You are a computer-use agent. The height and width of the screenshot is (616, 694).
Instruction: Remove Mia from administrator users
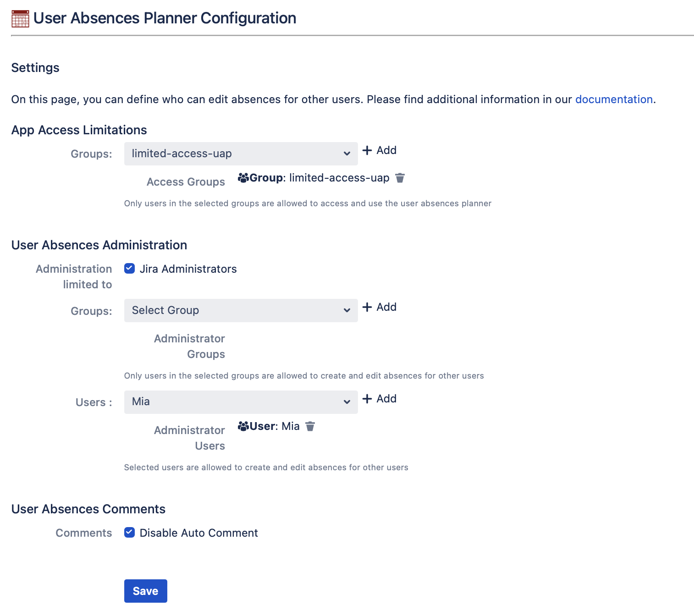[x=310, y=426]
